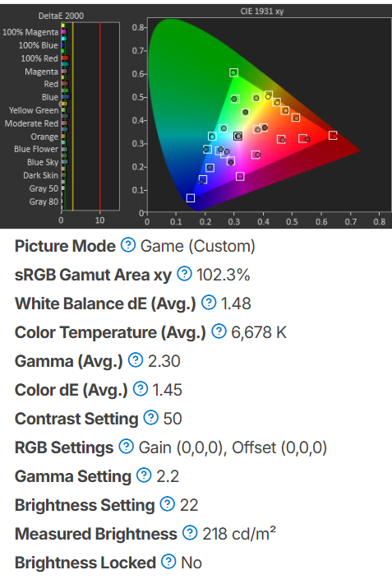Viewport: 392px width, 584px height.
Task: Click the Blue Sky label in DeltaE chart
Action: [43, 162]
